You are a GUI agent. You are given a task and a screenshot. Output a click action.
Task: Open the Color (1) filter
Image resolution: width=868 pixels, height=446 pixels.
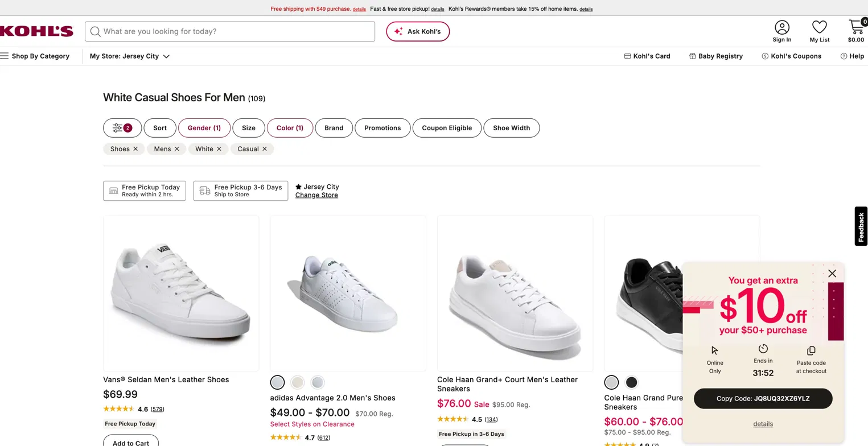point(290,128)
